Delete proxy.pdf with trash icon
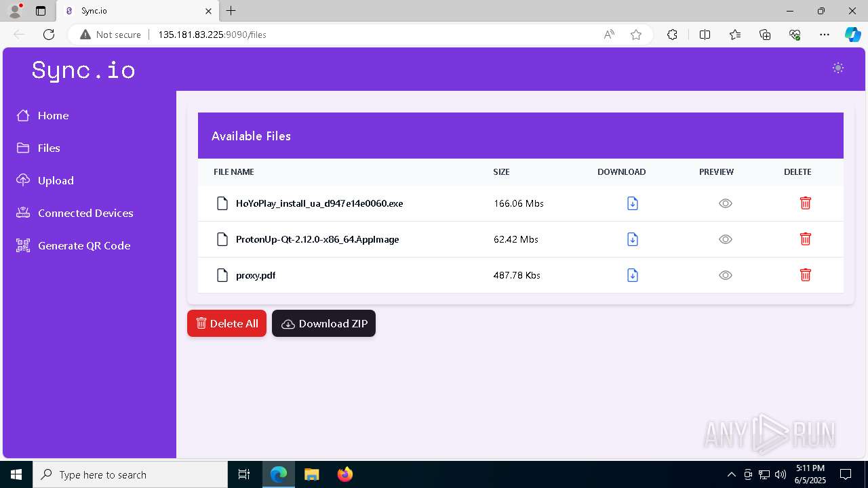This screenshot has height=488, width=868. [806, 275]
